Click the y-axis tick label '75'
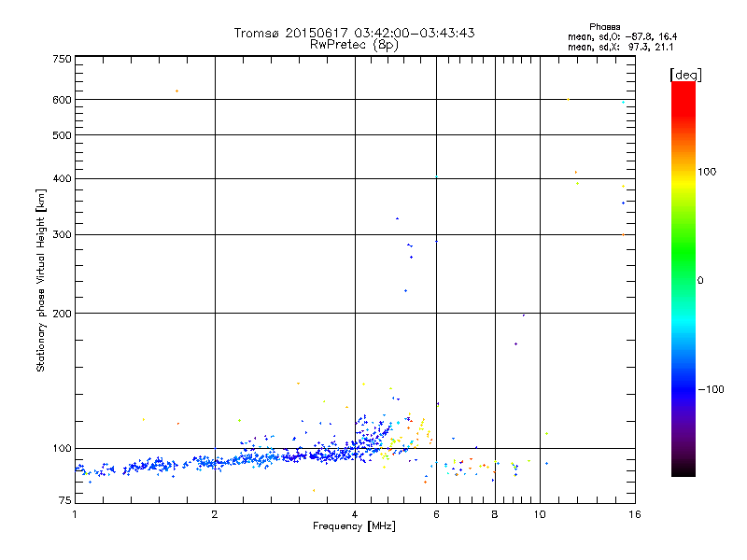This screenshot has height=560, width=747. point(65,500)
